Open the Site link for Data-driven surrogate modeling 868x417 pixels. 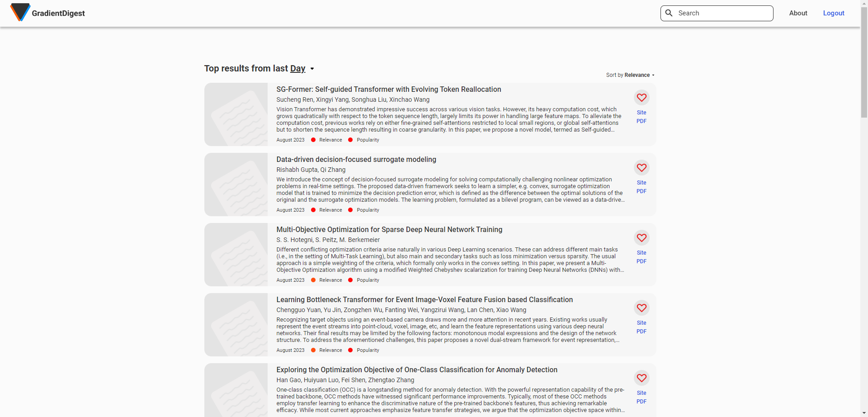642,183
